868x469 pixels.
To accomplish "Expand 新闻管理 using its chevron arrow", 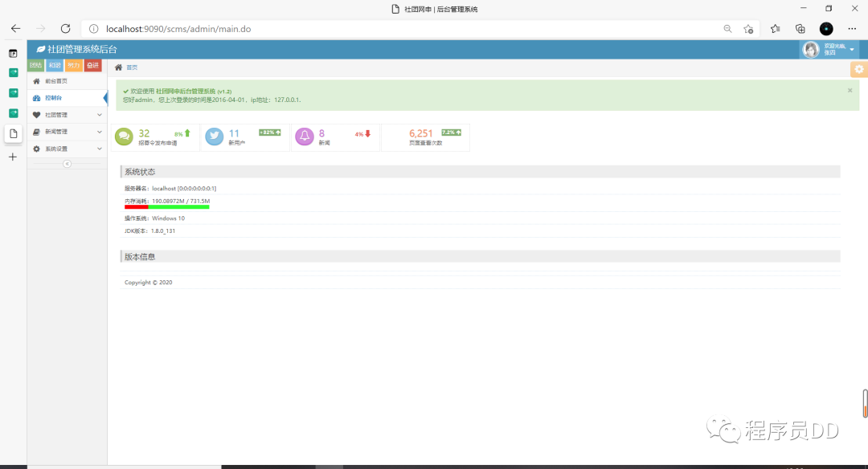I will pos(100,132).
